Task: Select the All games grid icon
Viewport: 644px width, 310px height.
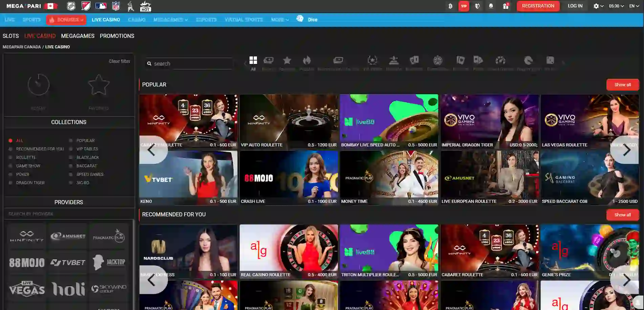Action: click(253, 61)
